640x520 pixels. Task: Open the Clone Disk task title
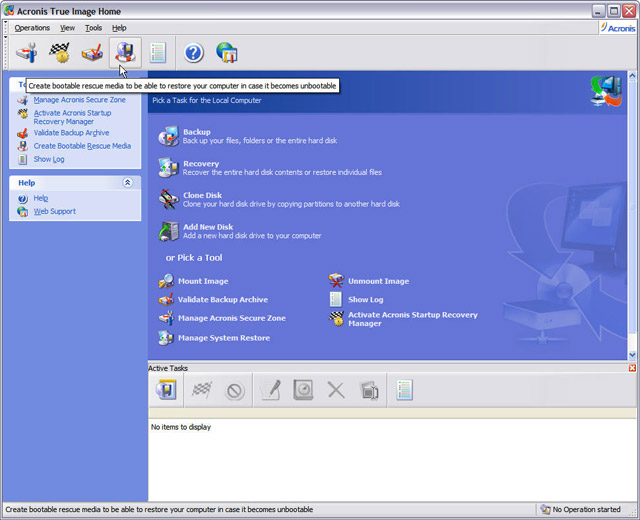pyautogui.click(x=202, y=195)
